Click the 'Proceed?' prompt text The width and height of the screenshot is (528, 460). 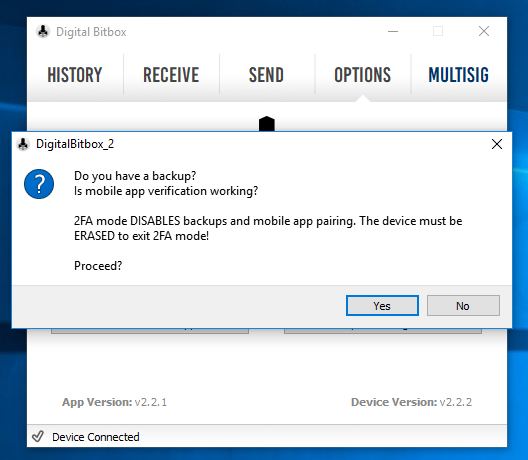(98, 266)
